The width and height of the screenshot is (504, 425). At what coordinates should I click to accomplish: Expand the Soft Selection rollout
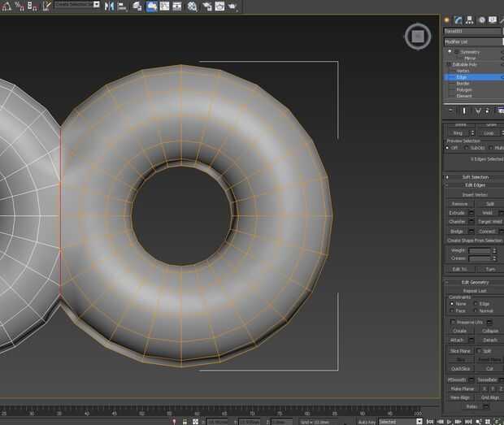(x=474, y=176)
